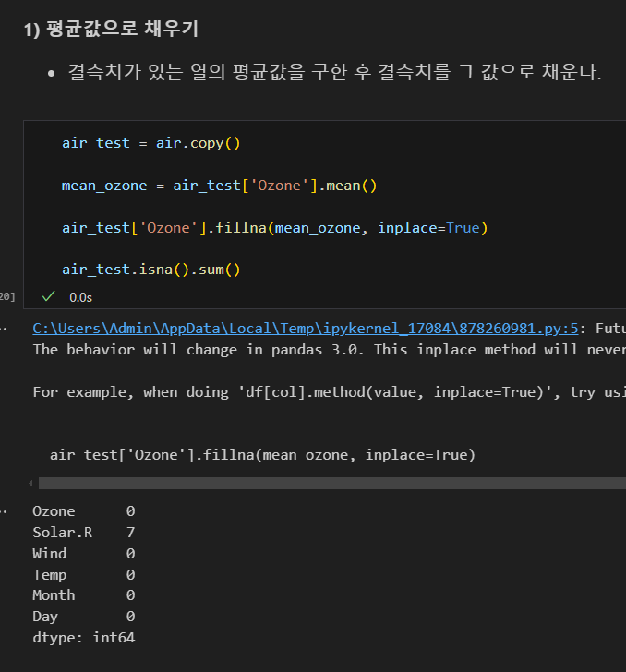The height and width of the screenshot is (672, 626).
Task: Click the 'air_test.isna().sum()' code line
Action: pos(150,270)
